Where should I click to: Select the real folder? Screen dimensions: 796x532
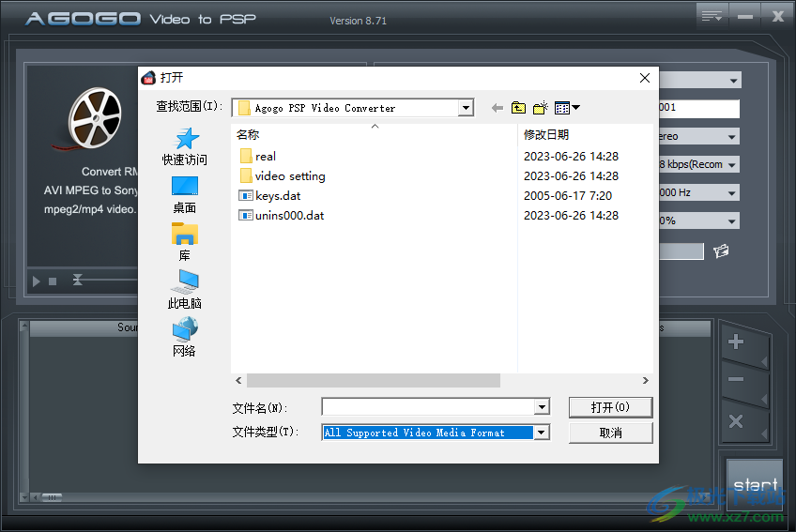[x=258, y=157]
